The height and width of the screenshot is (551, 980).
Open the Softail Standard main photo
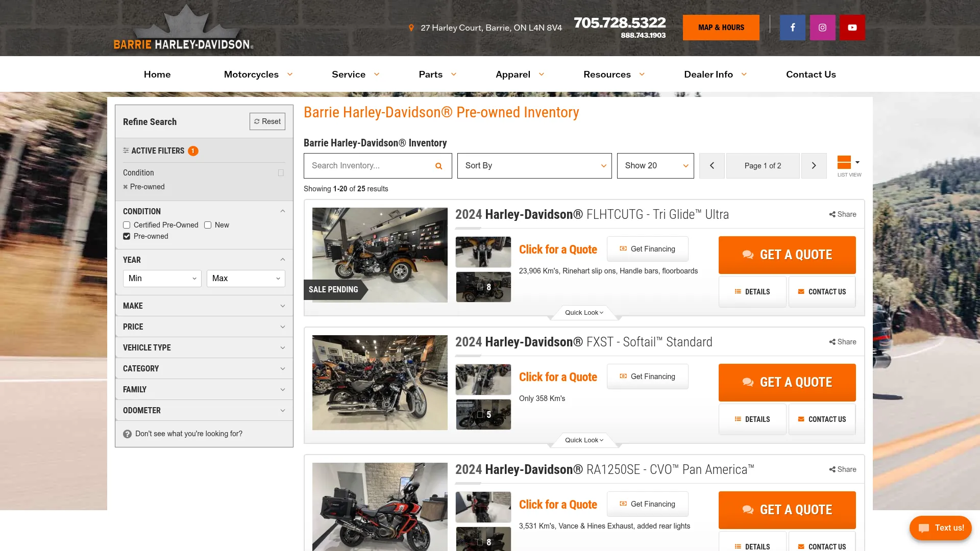[380, 383]
